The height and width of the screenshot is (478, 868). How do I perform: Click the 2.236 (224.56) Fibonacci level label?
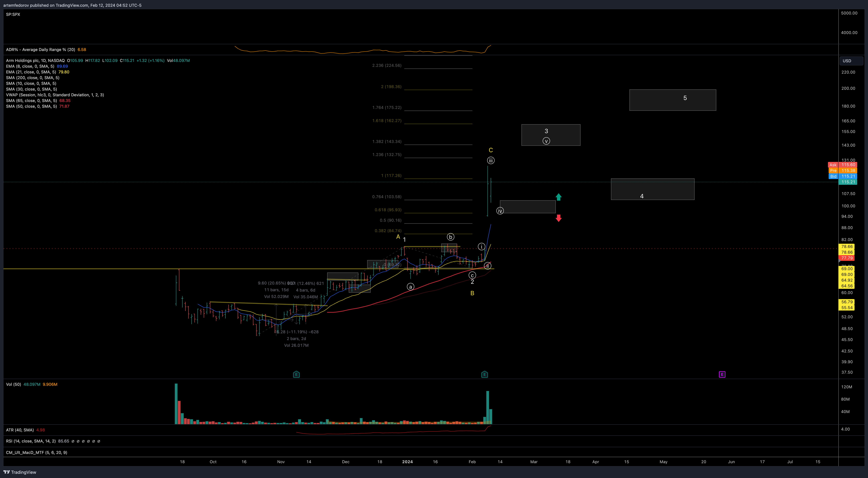387,65
